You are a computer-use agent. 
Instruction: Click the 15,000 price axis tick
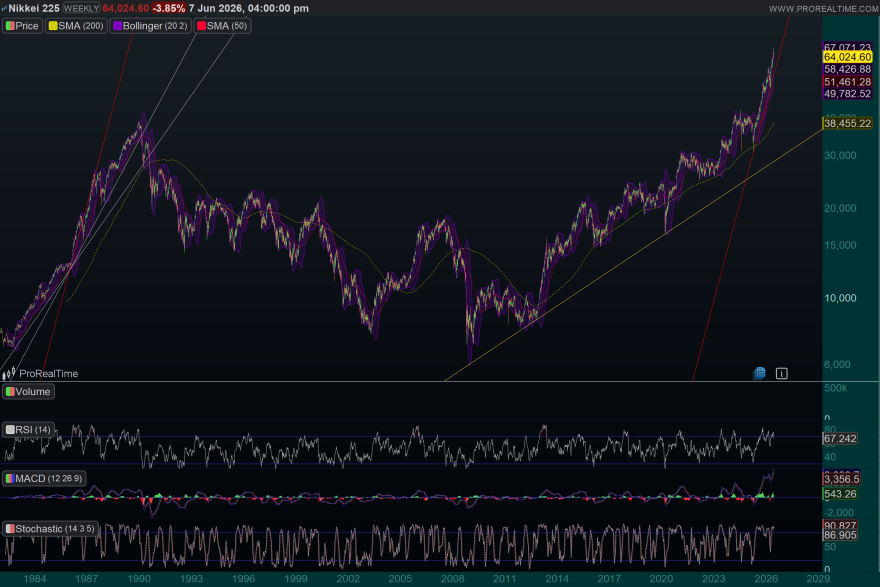840,245
